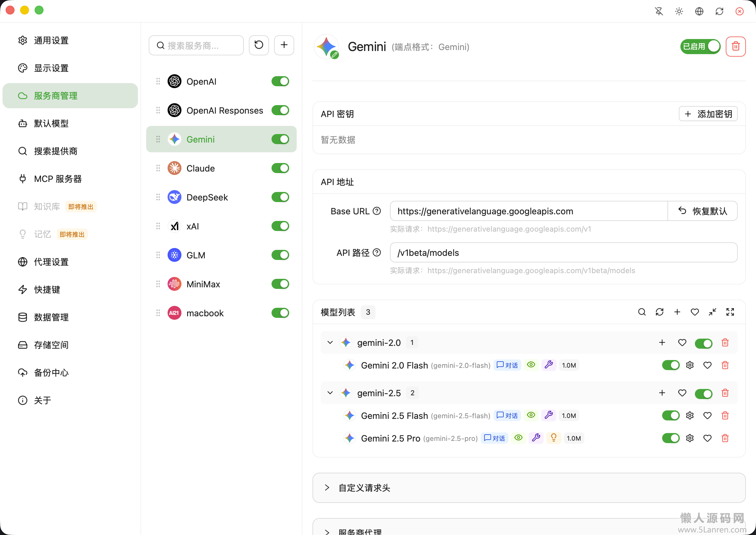Click 恢复默认 to reset Base URL
The height and width of the screenshot is (535, 756).
pos(702,211)
